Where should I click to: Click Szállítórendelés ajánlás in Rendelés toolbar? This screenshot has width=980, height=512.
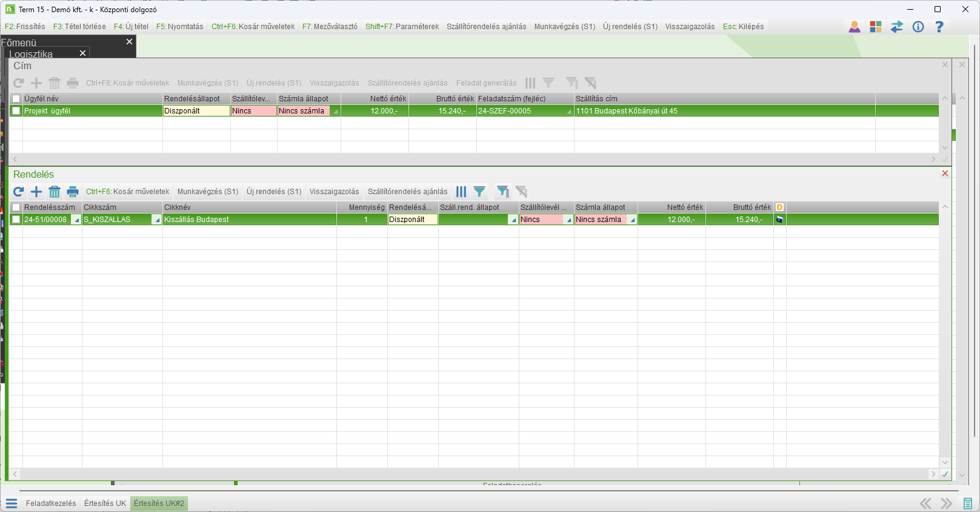(408, 192)
